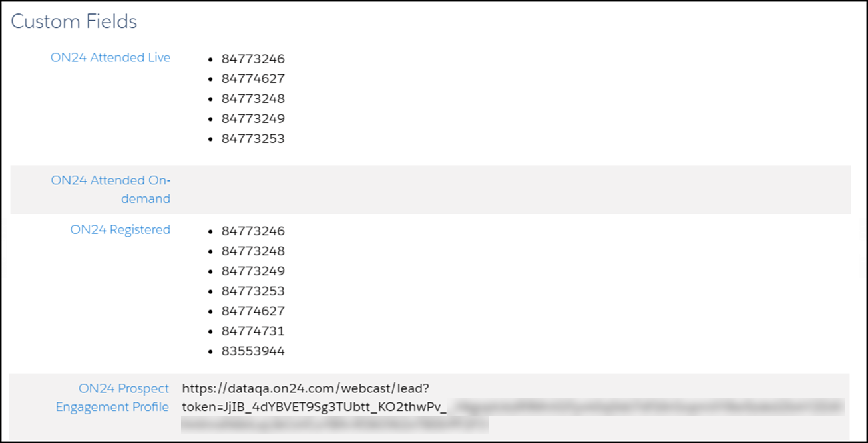Select 84773246 in ON24 Registered list

(253, 231)
